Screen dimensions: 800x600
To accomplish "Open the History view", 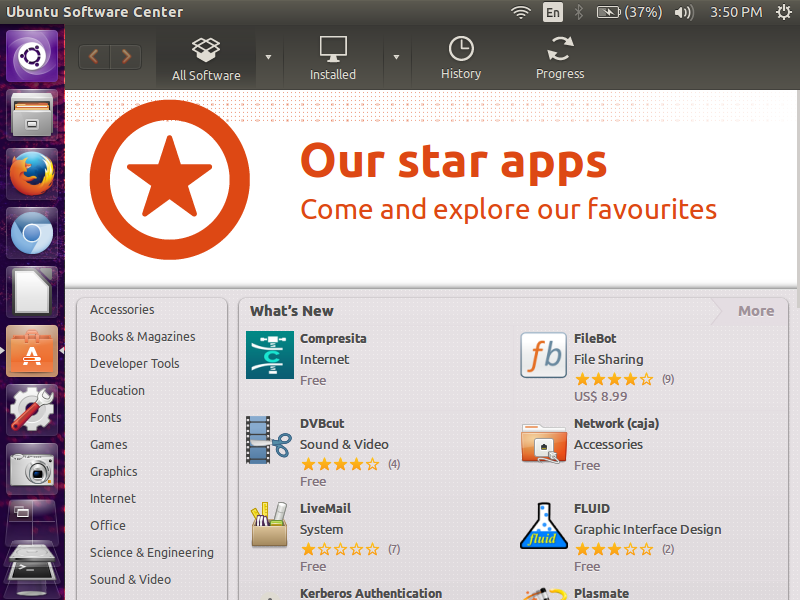I will pos(461,58).
